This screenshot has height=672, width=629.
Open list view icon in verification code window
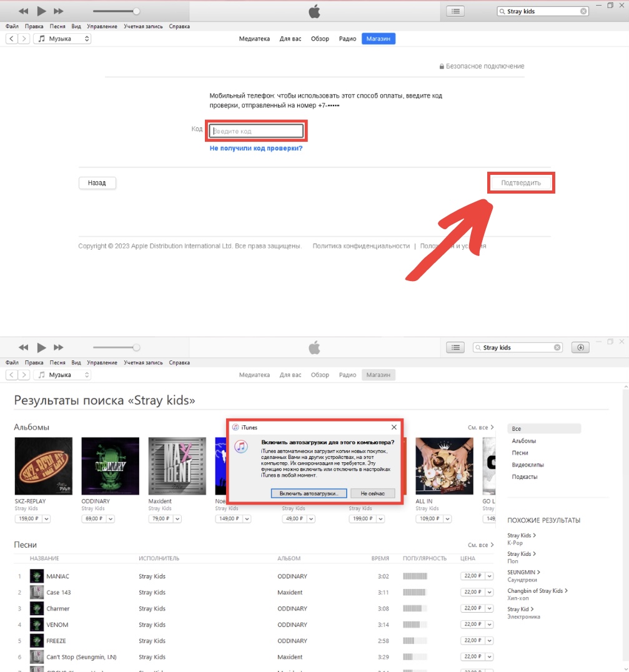[455, 12]
